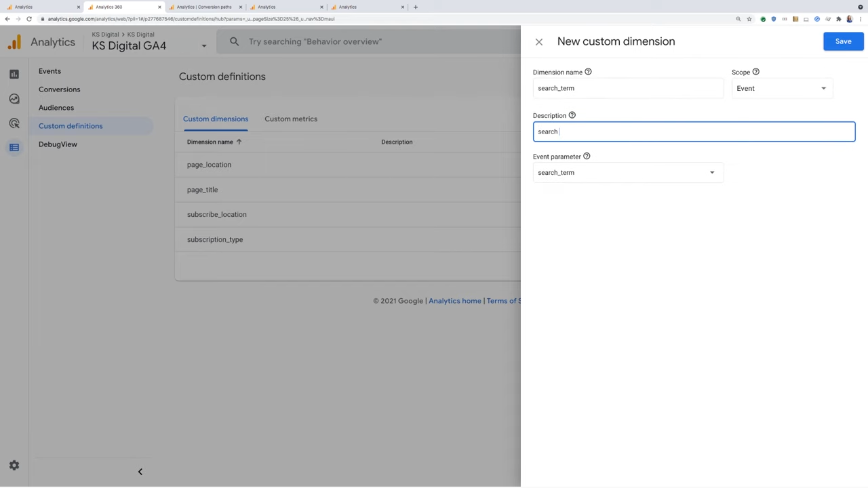Click the Analytics logo icon
Viewport: 868px width, 488px height.
click(x=14, y=42)
